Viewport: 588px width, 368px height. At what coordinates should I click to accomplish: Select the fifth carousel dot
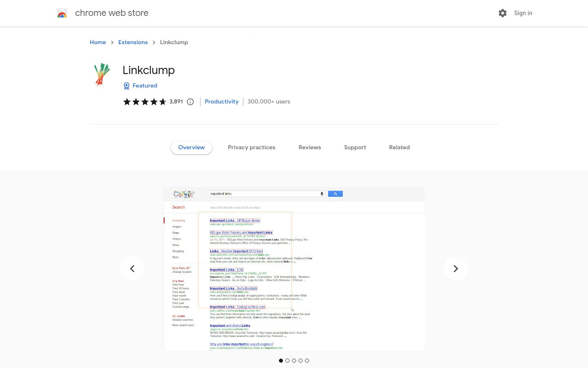(x=307, y=361)
